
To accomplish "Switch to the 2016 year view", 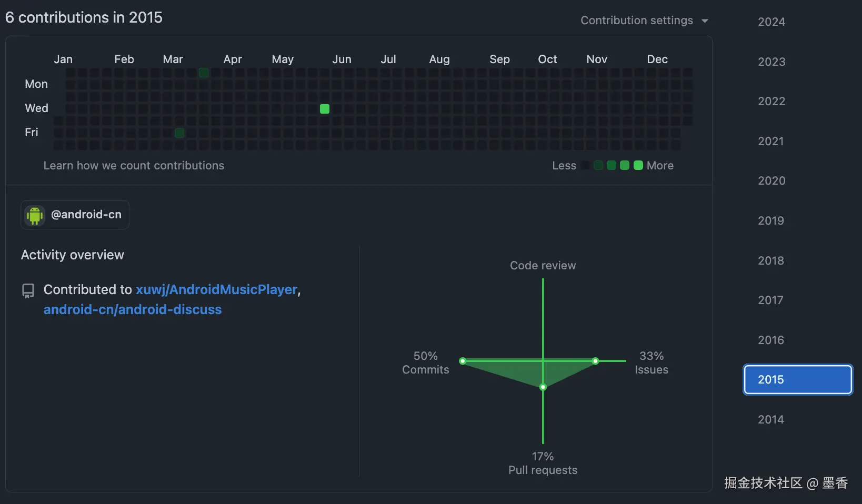I will [x=770, y=340].
